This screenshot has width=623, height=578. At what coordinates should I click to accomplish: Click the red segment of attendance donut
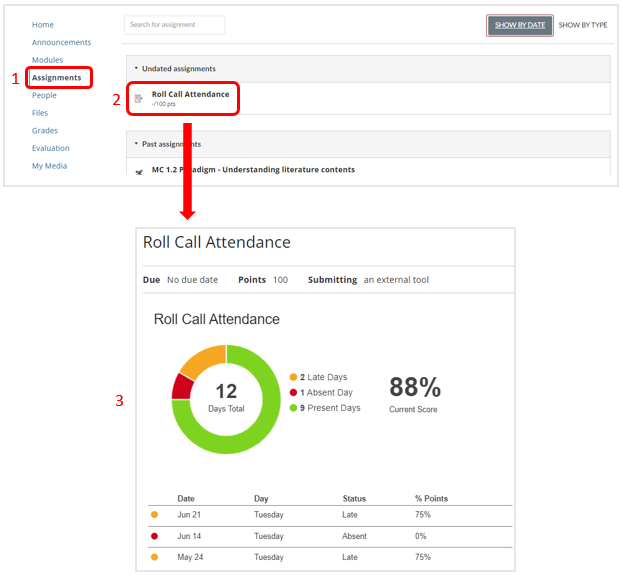coord(182,387)
